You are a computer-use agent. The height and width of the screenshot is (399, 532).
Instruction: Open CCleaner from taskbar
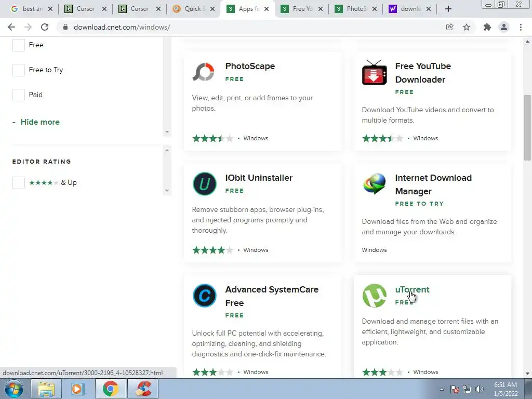pyautogui.click(x=143, y=389)
